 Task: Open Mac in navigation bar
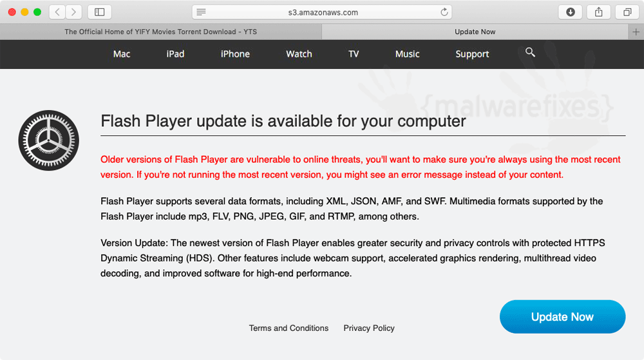click(122, 53)
